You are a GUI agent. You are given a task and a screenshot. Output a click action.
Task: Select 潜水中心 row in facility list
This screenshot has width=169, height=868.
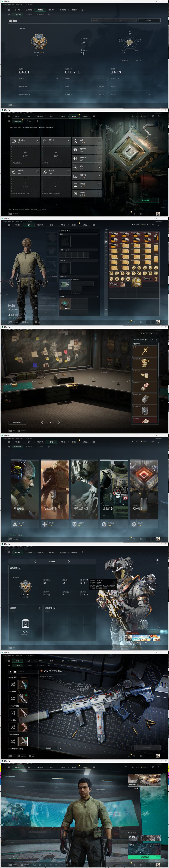click(x=87, y=176)
